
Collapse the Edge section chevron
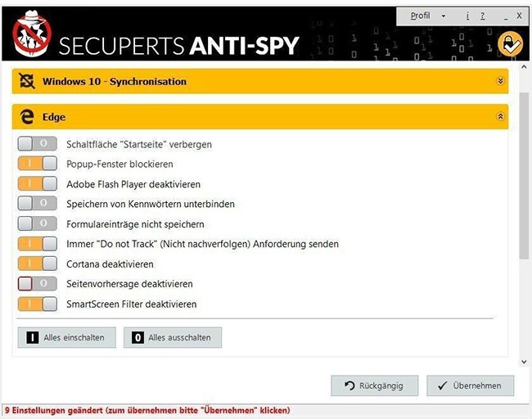click(500, 117)
